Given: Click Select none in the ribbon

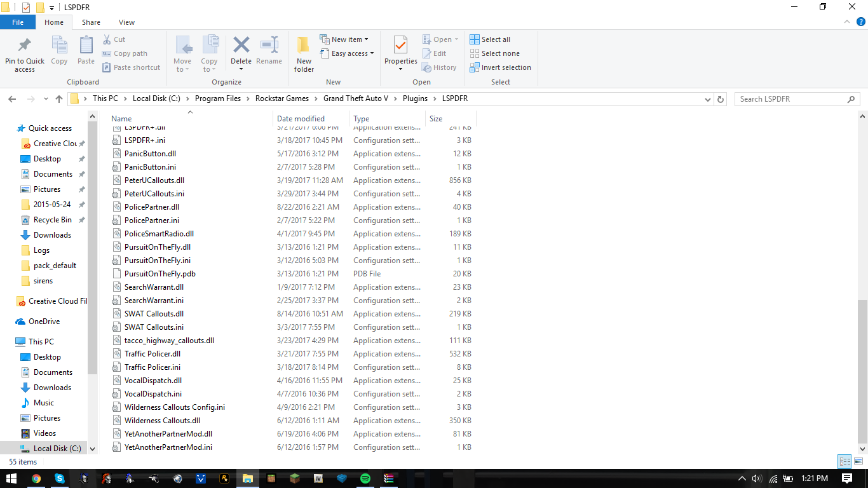Looking at the screenshot, I should click(x=494, y=53).
